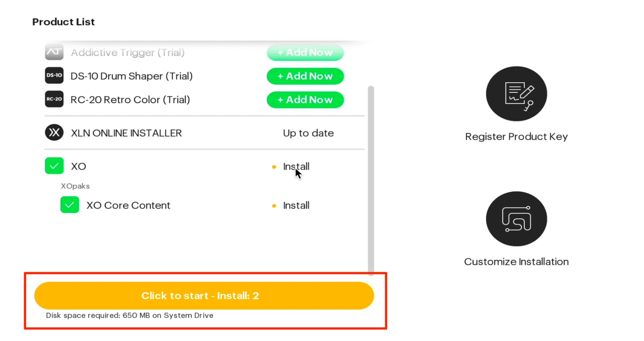Click the DS-10 Drum Shaper icon

(54, 76)
